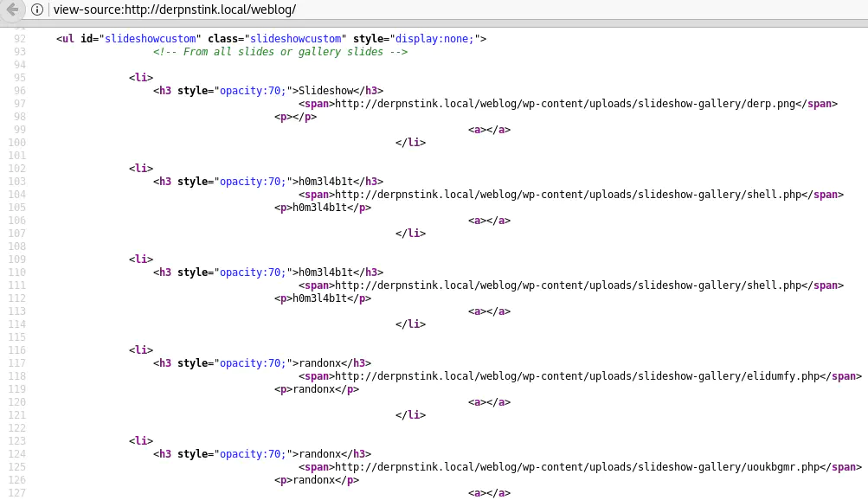Select randonx heading on line 124

tap(319, 453)
